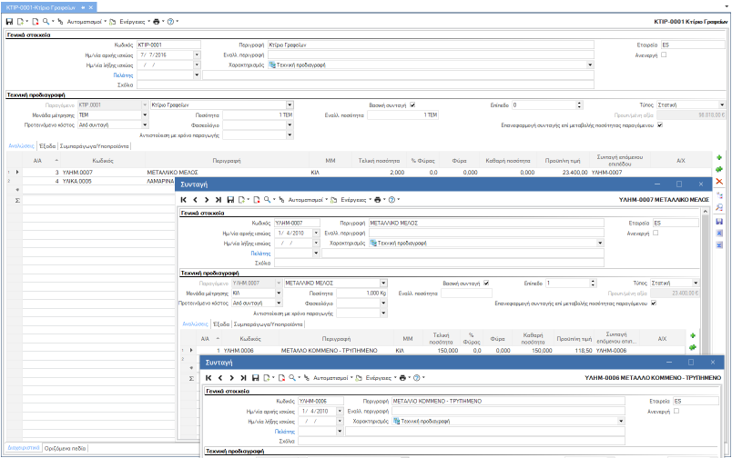Open the start date 7/7/2016 dropdown in main form
The width and height of the screenshot is (732, 458).
[x=197, y=55]
